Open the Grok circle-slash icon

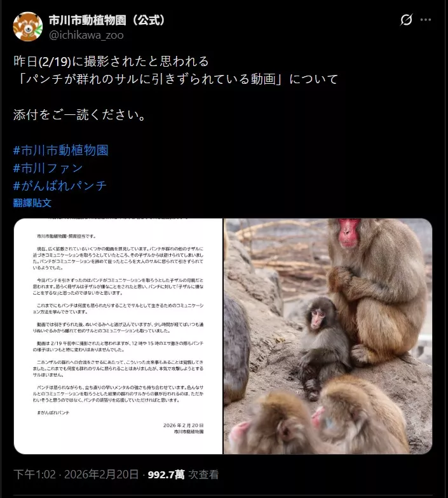[x=407, y=20]
